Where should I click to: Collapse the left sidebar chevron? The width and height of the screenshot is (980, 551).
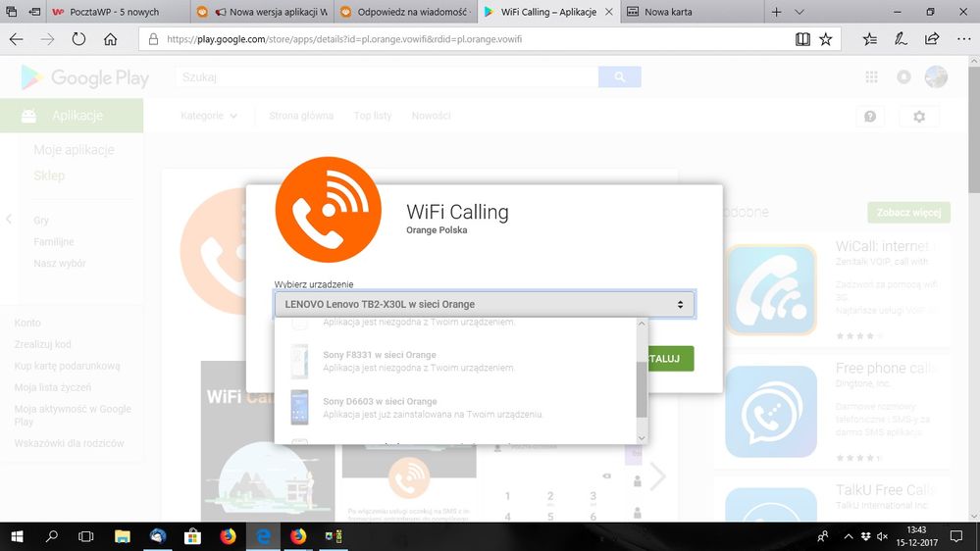[x=9, y=220]
